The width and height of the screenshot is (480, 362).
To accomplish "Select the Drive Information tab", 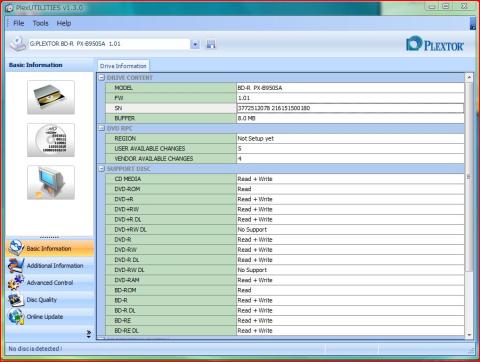I will click(x=123, y=66).
